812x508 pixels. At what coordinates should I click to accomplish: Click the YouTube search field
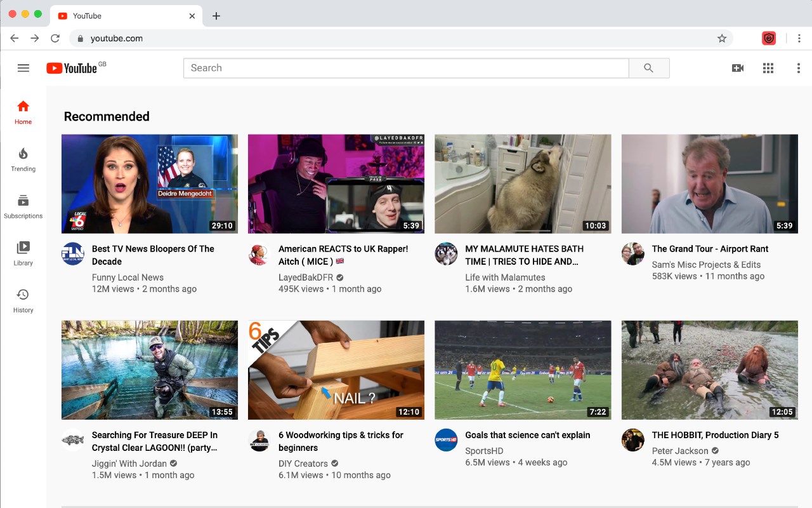click(406, 68)
